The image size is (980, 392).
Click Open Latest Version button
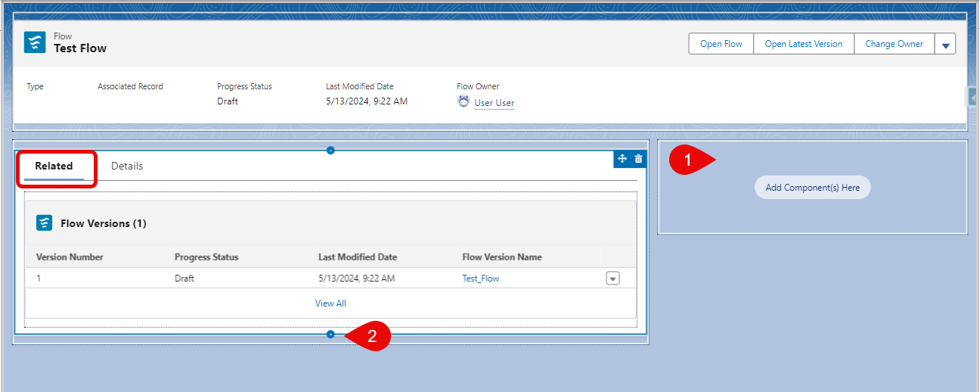coord(804,44)
